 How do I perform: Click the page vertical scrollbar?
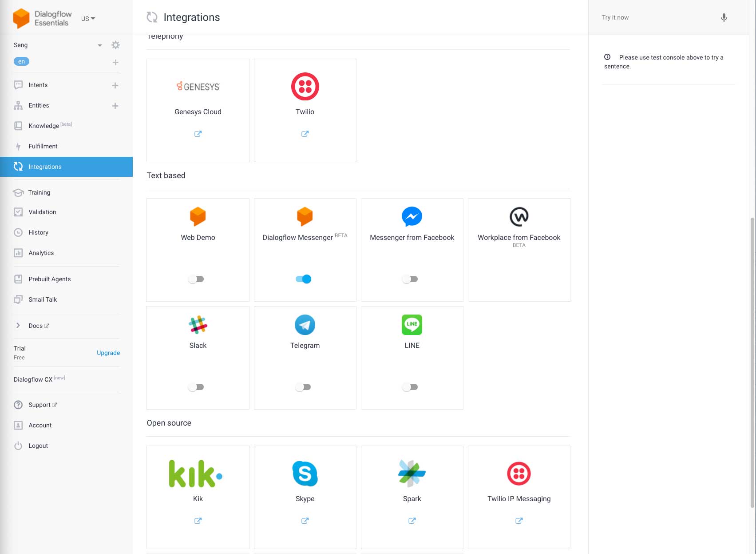click(752, 362)
